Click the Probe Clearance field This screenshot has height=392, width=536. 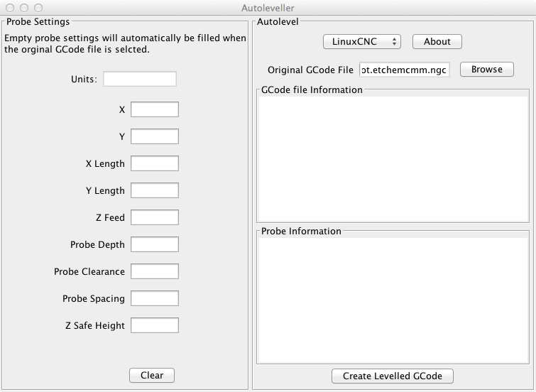155,271
